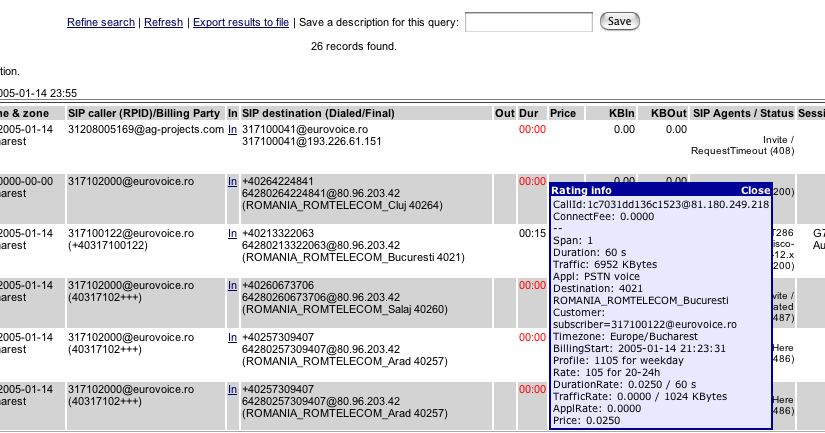Select 'ConnectFee: 0.0000' in Rating info
The image size is (825, 433).
(603, 216)
